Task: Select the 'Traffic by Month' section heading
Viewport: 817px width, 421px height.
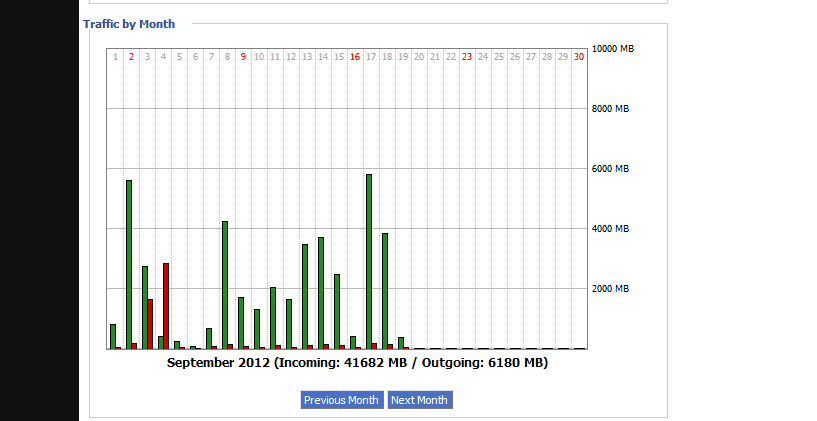Action: pyautogui.click(x=129, y=24)
